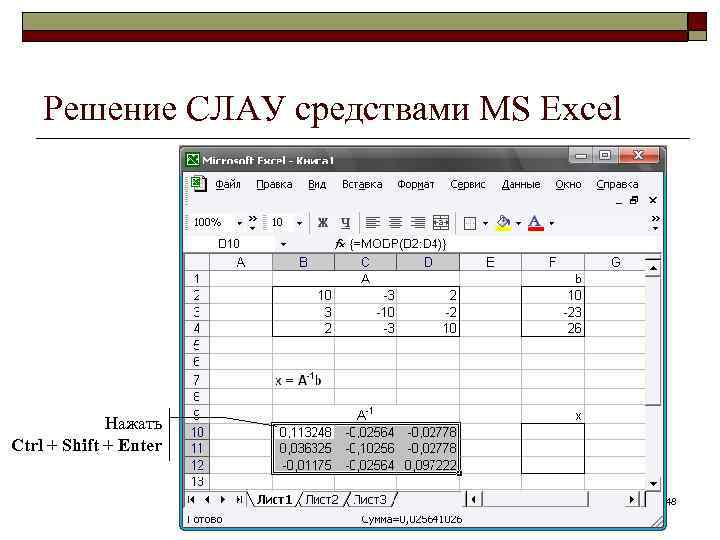
Task: Click the fx insert function icon
Action: click(340, 244)
